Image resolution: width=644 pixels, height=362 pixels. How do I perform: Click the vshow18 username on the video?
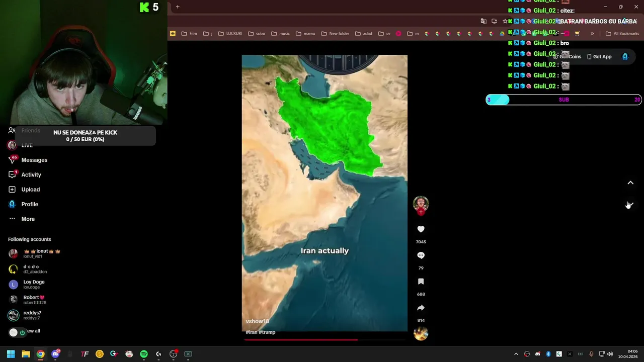[257, 321]
